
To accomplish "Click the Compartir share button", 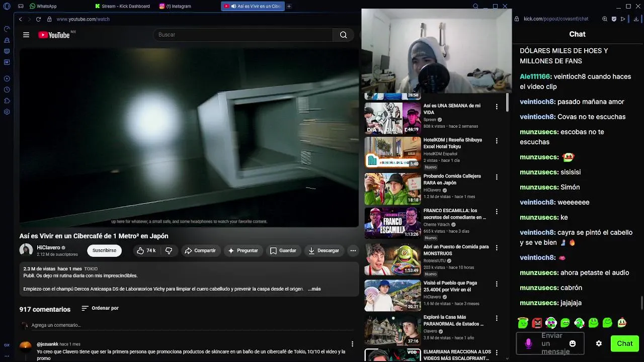I will point(200,250).
